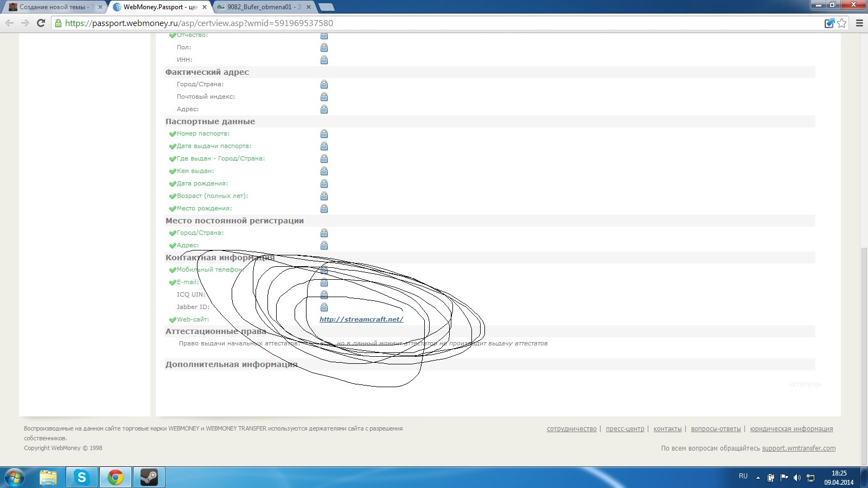
Task: Click the browser forward arrow
Action: tap(25, 23)
